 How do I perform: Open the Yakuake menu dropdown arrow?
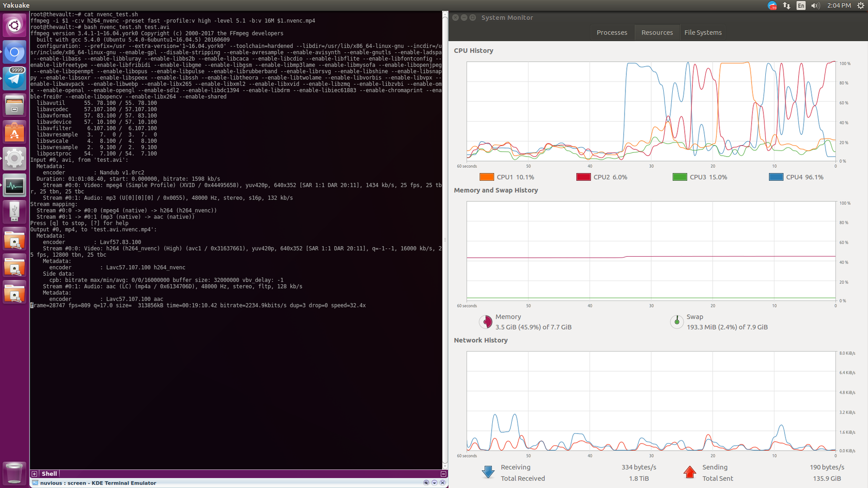coord(434,483)
